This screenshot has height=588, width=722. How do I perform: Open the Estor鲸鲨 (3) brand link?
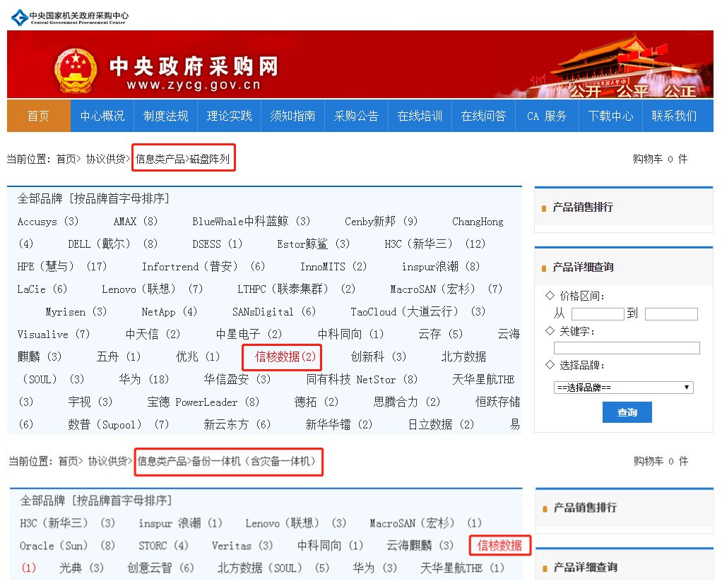click(x=314, y=244)
